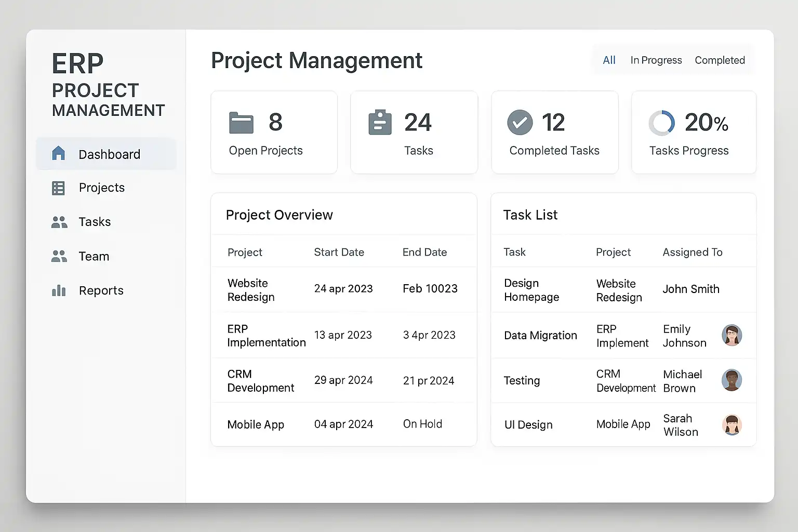The image size is (798, 532).
Task: Click the Projects list icon in sidebar
Action: pyautogui.click(x=59, y=188)
